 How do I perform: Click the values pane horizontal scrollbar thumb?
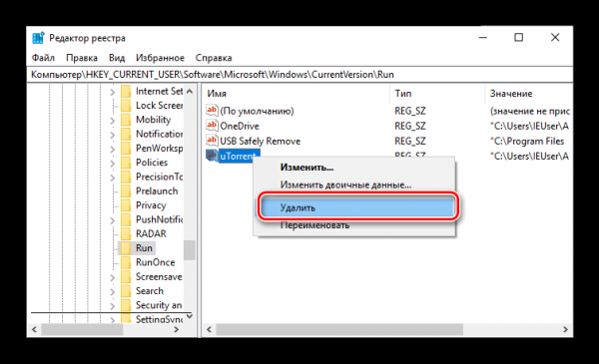[x=339, y=329]
